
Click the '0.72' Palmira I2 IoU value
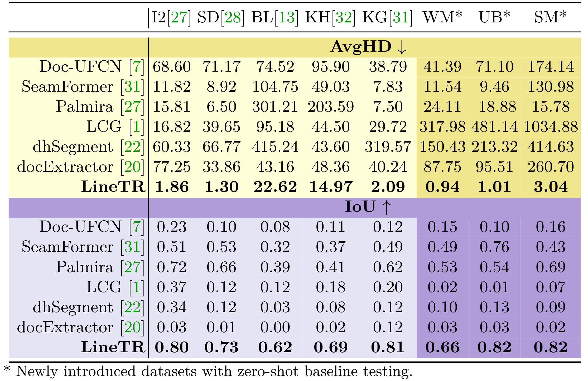coord(172,267)
